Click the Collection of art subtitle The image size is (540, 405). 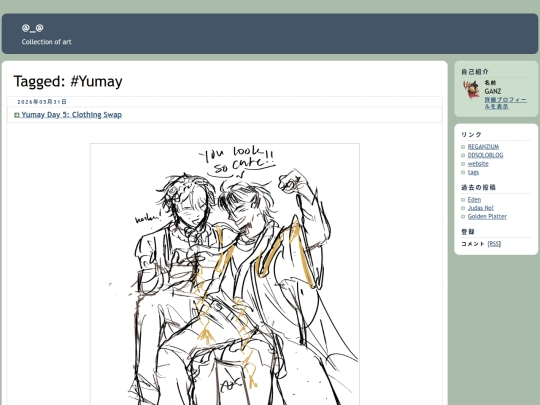(46, 42)
